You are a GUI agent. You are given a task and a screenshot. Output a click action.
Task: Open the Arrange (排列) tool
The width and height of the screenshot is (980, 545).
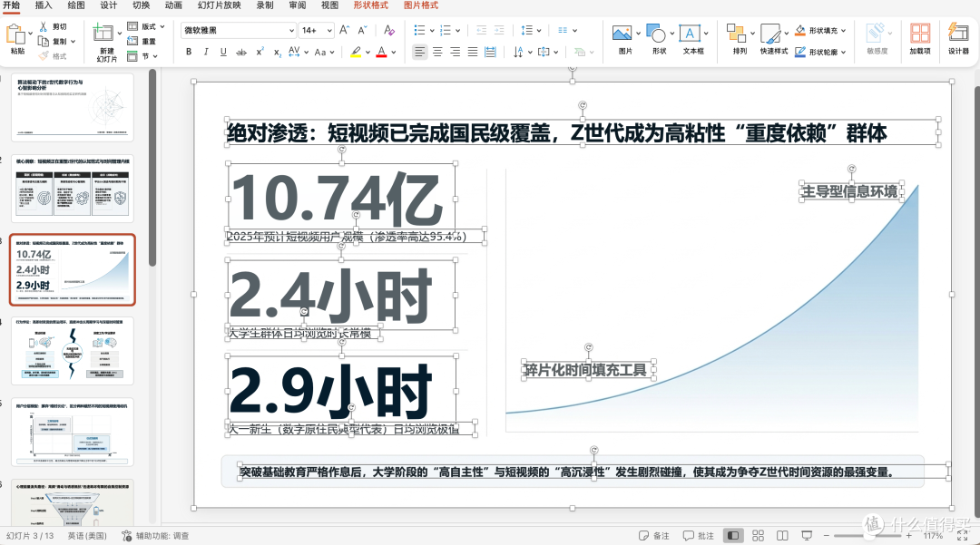pyautogui.click(x=736, y=34)
